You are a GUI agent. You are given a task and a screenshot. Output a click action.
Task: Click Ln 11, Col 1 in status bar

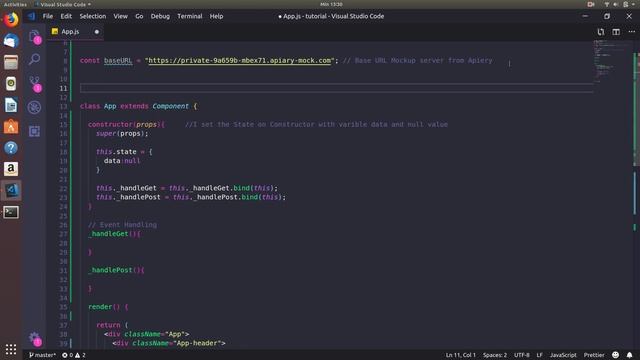click(x=460, y=355)
